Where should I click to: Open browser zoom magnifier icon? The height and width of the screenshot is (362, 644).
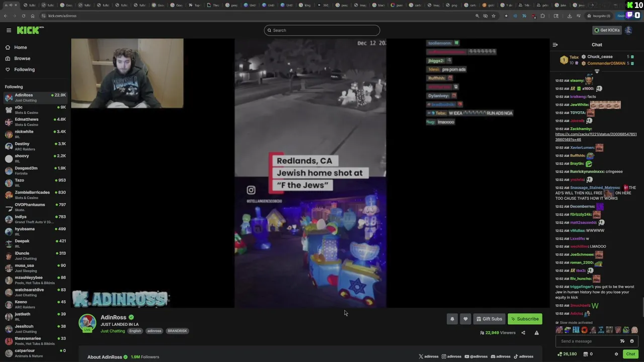tap(477, 16)
